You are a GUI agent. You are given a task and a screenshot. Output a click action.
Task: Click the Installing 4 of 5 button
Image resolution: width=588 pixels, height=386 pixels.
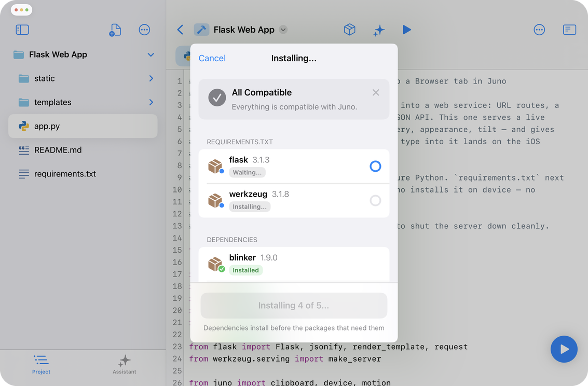click(294, 306)
